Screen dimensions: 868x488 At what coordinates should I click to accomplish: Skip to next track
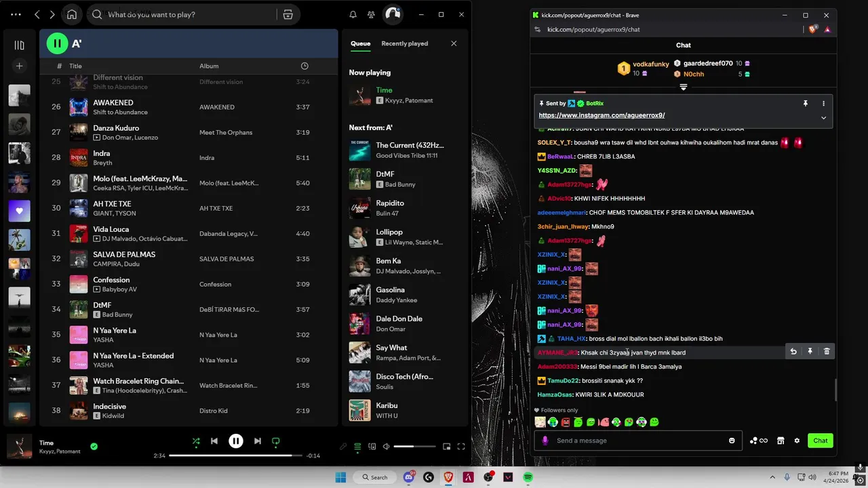[x=257, y=441]
